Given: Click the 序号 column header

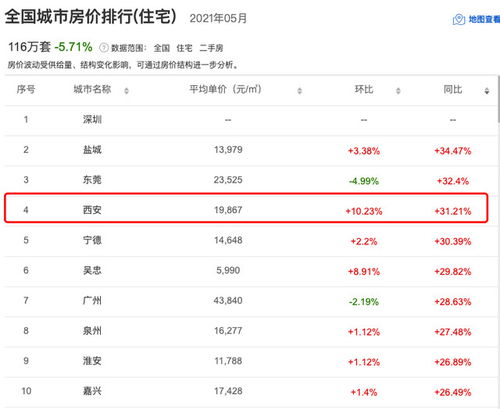Looking at the screenshot, I should tap(26, 89).
